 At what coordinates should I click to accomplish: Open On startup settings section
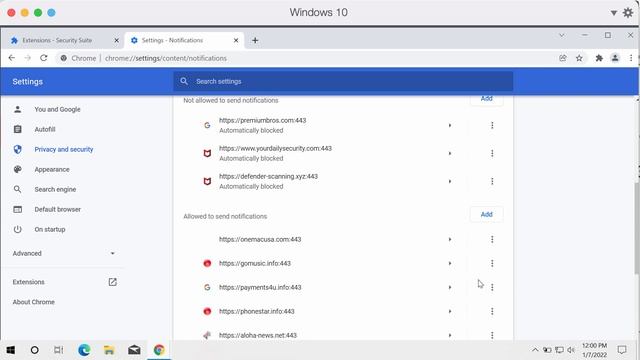point(50,229)
